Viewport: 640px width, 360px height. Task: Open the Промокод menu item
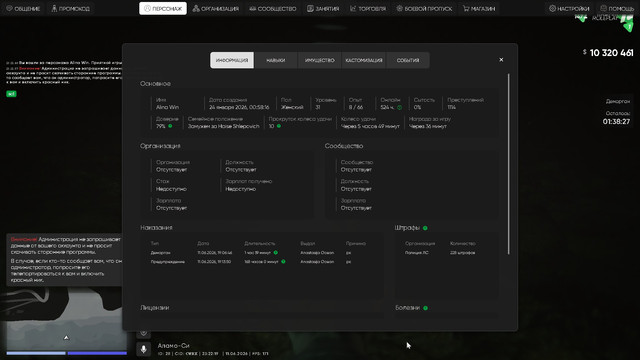[71, 8]
